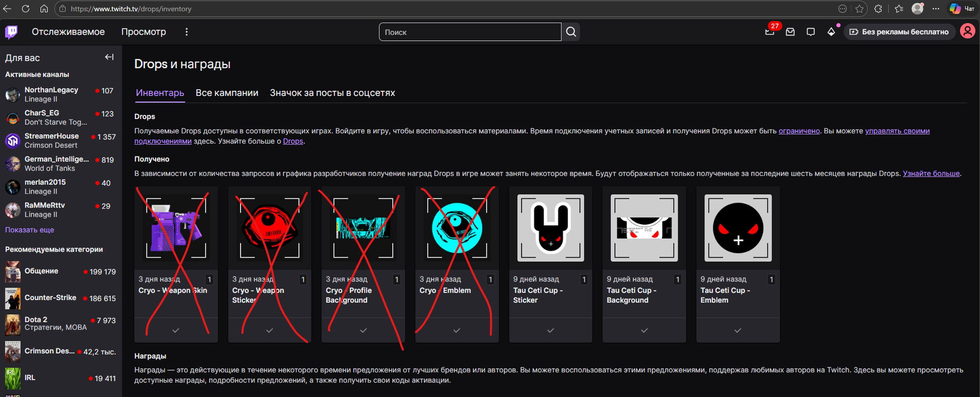Click the Twitch logo home icon

pyautogui.click(x=11, y=32)
